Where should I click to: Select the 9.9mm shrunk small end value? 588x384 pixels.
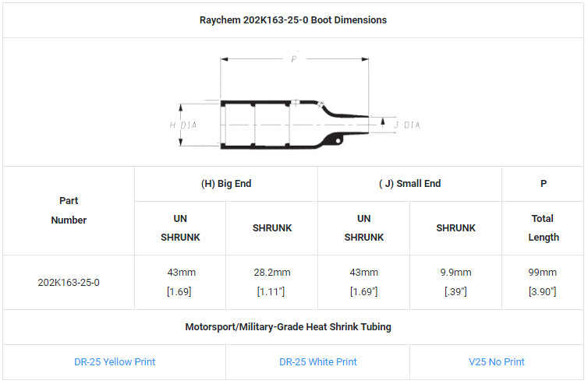(455, 273)
